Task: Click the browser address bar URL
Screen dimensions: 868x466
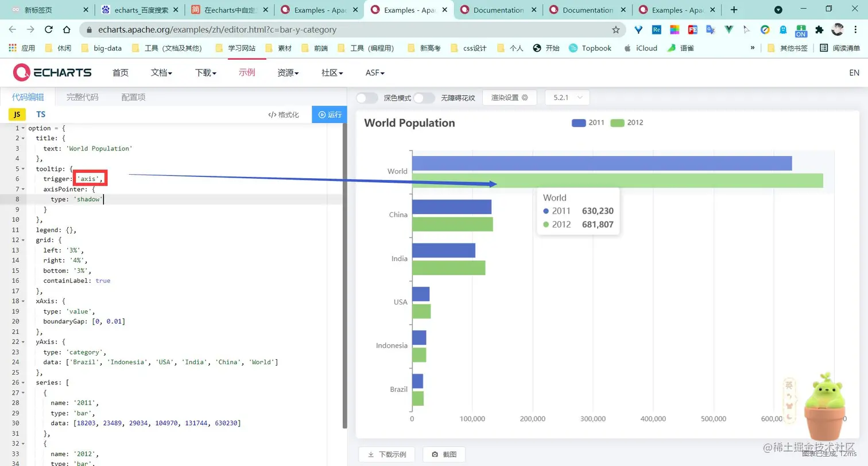Action: point(217,30)
